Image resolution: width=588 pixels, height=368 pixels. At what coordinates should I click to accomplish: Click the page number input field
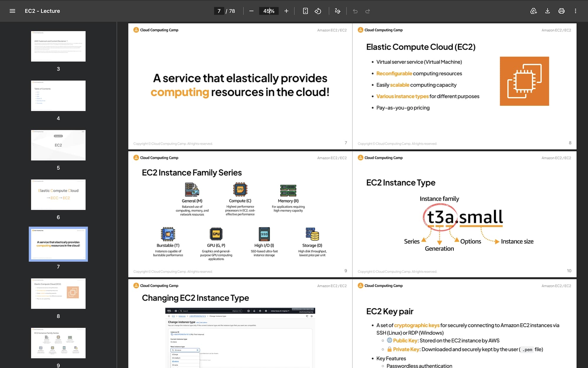(x=219, y=11)
